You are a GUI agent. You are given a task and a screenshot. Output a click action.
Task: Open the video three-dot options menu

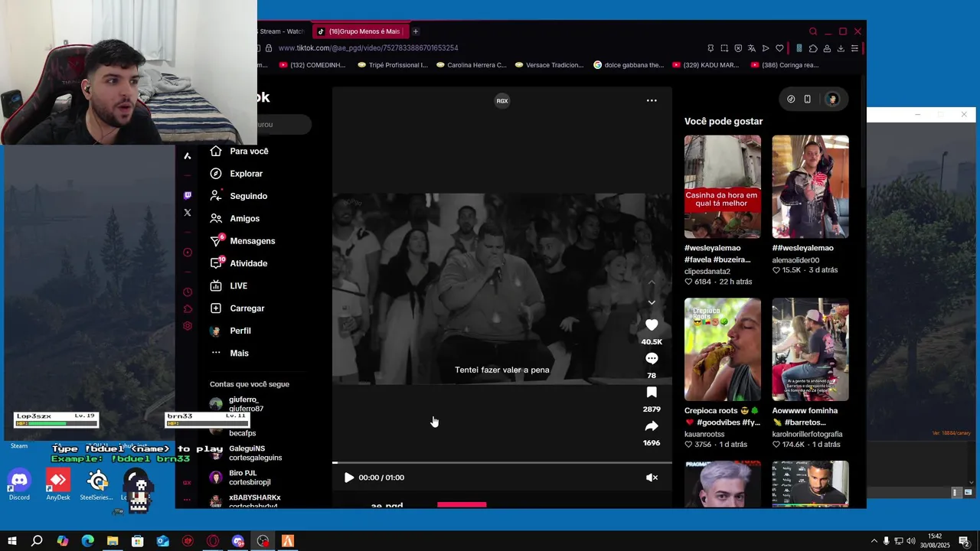click(x=652, y=100)
